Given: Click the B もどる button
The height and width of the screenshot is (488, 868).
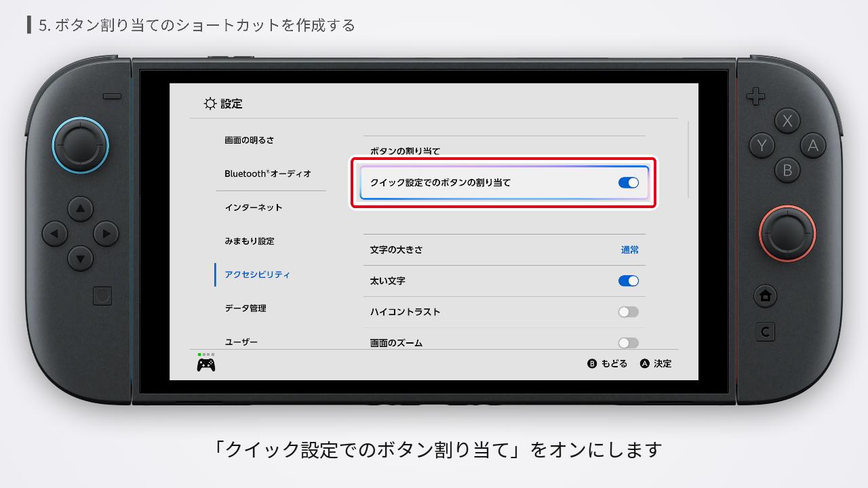Looking at the screenshot, I should pyautogui.click(x=610, y=363).
